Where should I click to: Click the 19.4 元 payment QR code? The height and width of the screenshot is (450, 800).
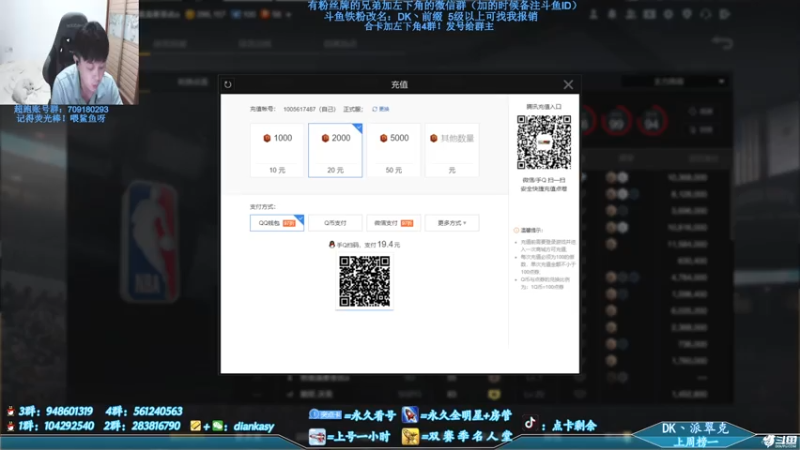364,281
